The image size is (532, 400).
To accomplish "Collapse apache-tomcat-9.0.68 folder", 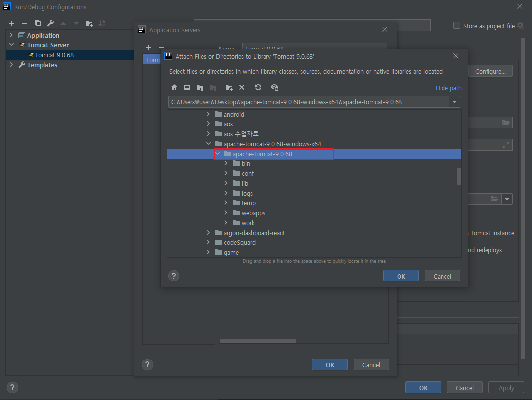I will 218,154.
